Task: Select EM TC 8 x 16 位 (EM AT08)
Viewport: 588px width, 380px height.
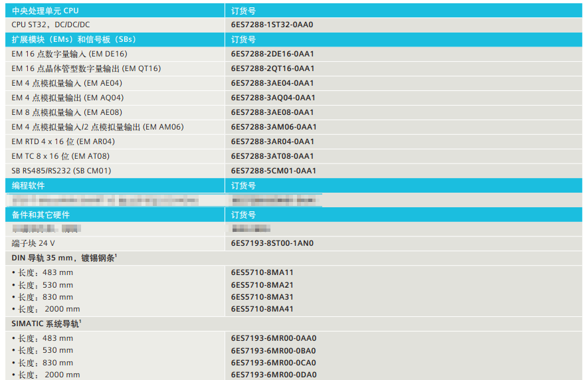Action: point(60,156)
